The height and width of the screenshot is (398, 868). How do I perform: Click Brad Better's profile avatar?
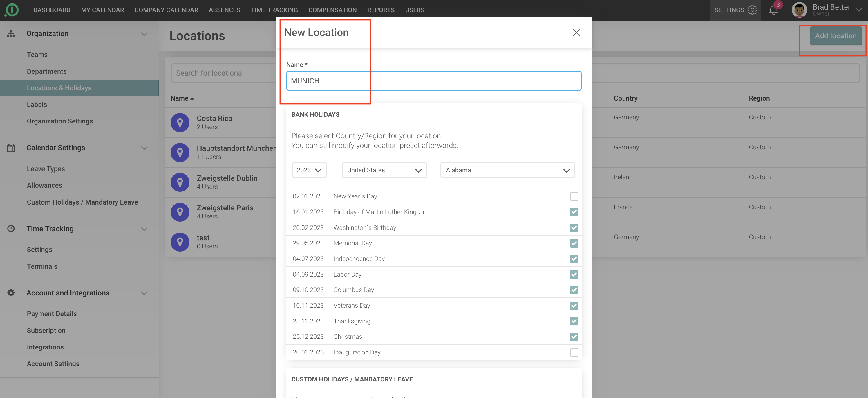(799, 10)
